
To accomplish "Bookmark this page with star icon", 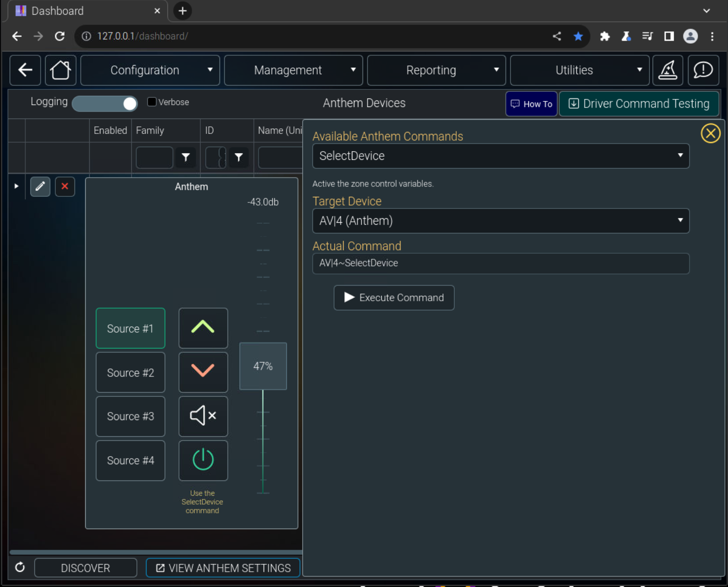I will pyautogui.click(x=578, y=36).
